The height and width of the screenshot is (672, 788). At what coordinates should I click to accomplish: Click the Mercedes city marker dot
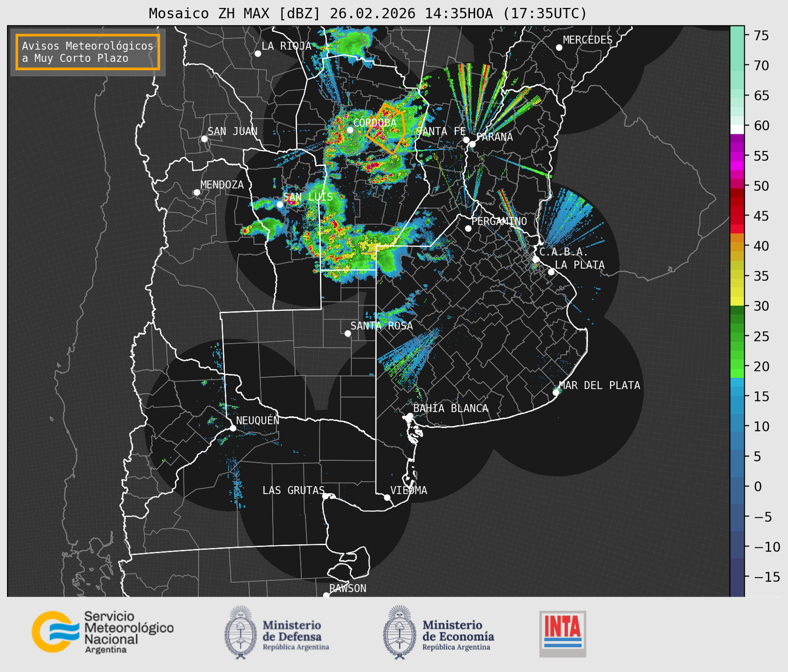pos(559,48)
